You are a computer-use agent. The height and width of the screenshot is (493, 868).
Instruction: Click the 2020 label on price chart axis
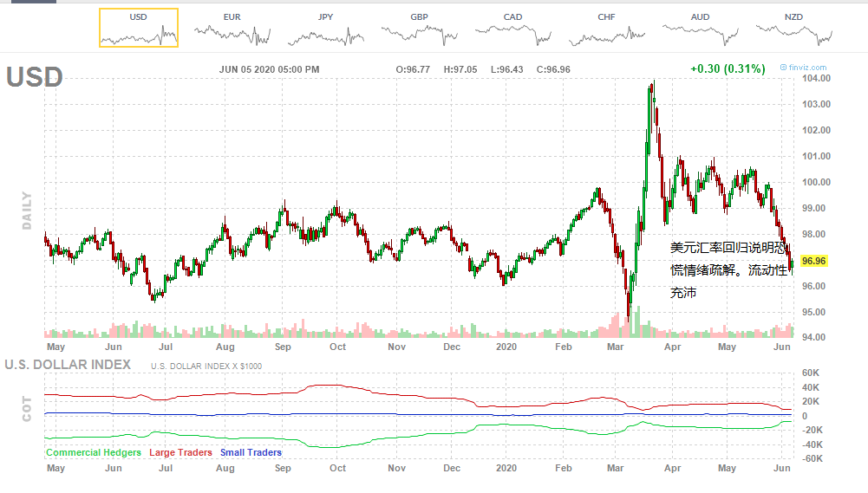click(x=506, y=347)
